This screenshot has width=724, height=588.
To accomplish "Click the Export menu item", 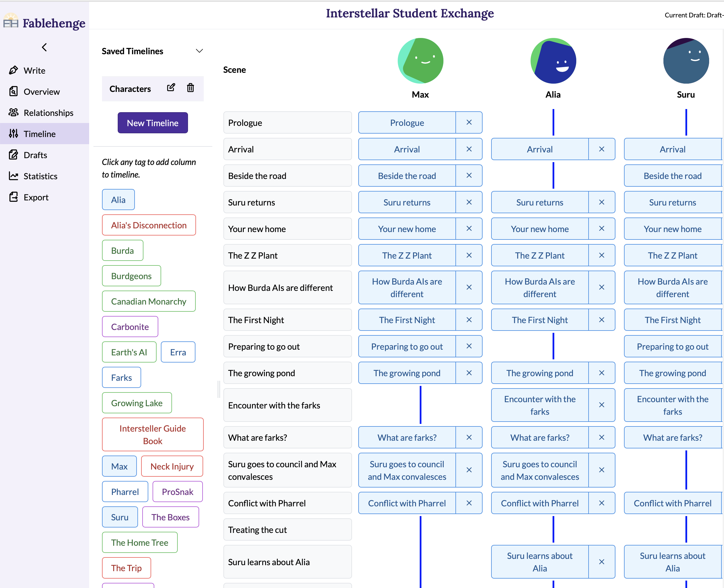I will 35,197.
